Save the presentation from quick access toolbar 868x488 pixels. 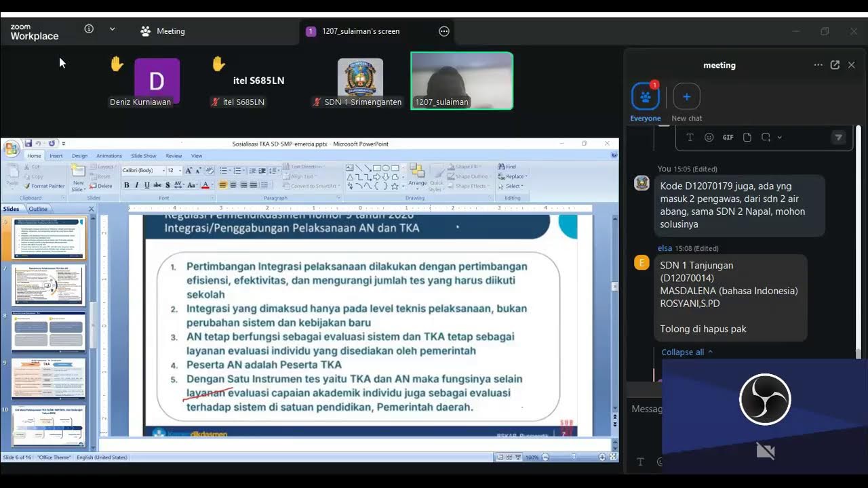(x=28, y=144)
